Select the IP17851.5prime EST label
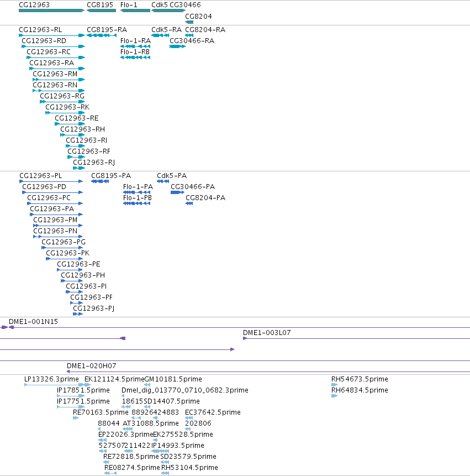This screenshot has width=470, height=476. (x=83, y=390)
